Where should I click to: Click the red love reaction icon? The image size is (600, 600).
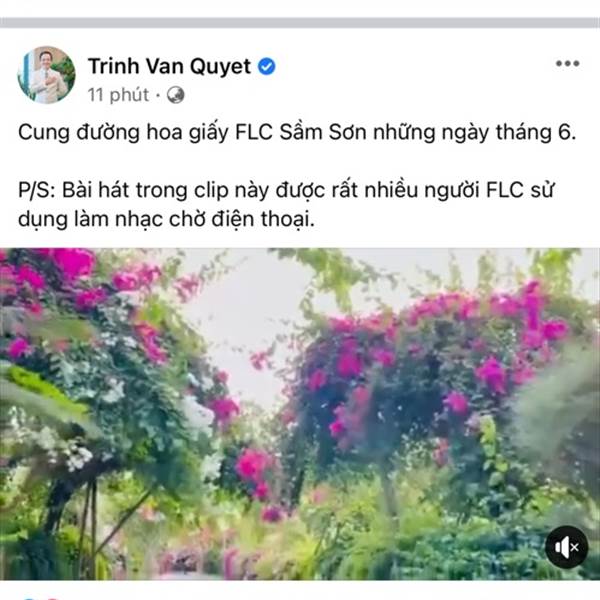(x=52, y=598)
